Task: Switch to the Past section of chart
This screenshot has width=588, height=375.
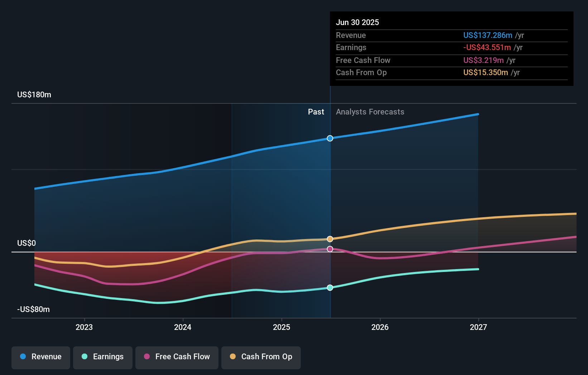Action: (316, 112)
